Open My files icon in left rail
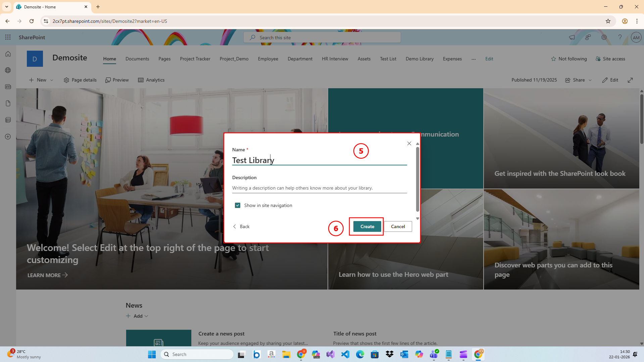 coord(8,103)
